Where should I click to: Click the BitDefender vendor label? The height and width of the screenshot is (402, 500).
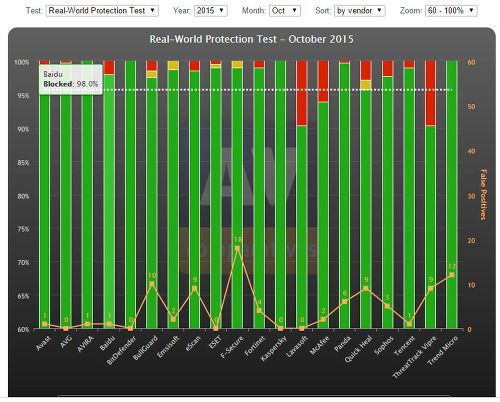[x=122, y=350]
